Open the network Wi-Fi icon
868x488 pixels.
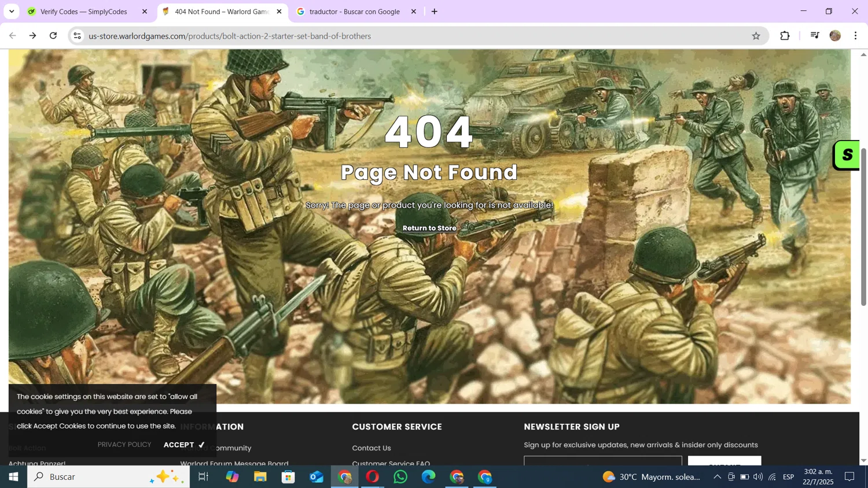pyautogui.click(x=773, y=477)
